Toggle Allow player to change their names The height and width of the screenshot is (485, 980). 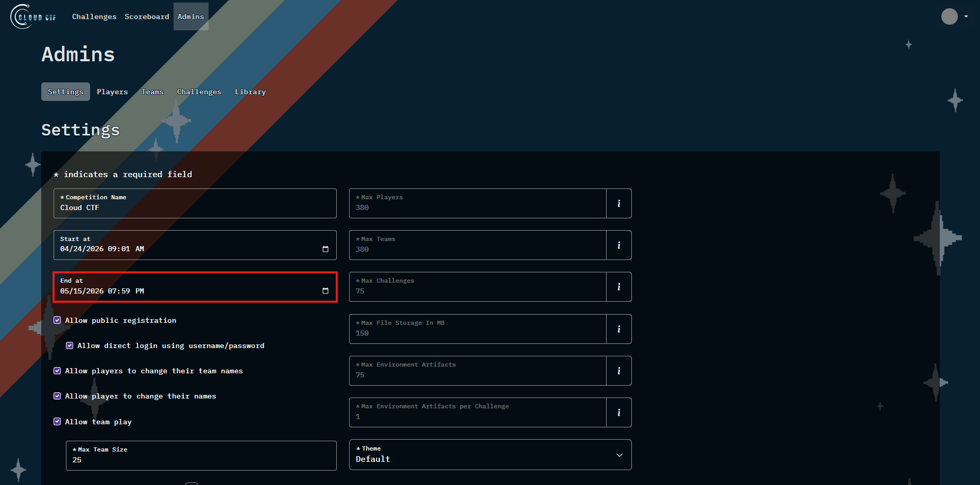tap(57, 396)
